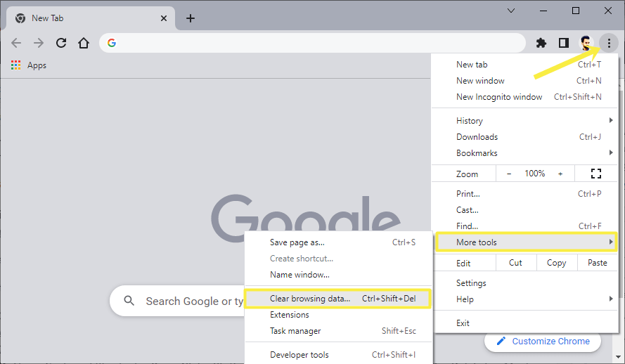Increase zoom with plus button
Image resolution: width=625 pixels, height=364 pixels.
tap(560, 174)
